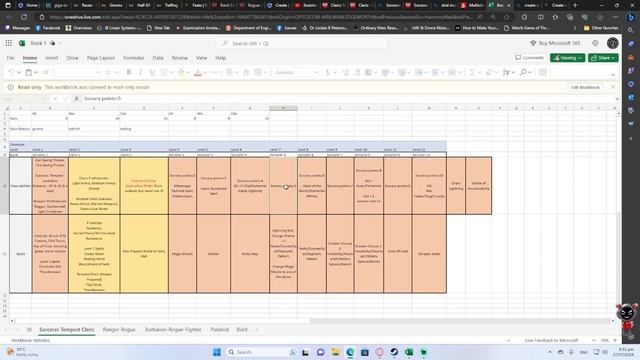
Task: Expand the ribbon options chevron
Action: click(x=613, y=75)
